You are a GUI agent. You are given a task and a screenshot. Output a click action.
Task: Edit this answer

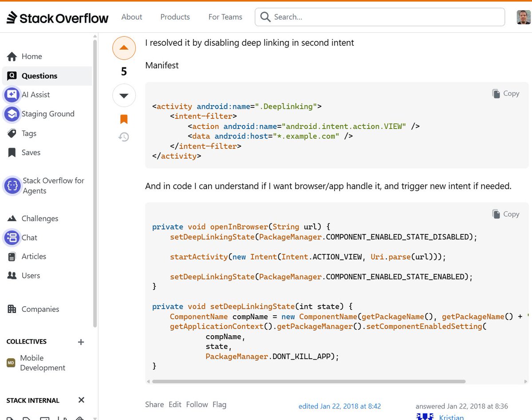click(x=175, y=404)
